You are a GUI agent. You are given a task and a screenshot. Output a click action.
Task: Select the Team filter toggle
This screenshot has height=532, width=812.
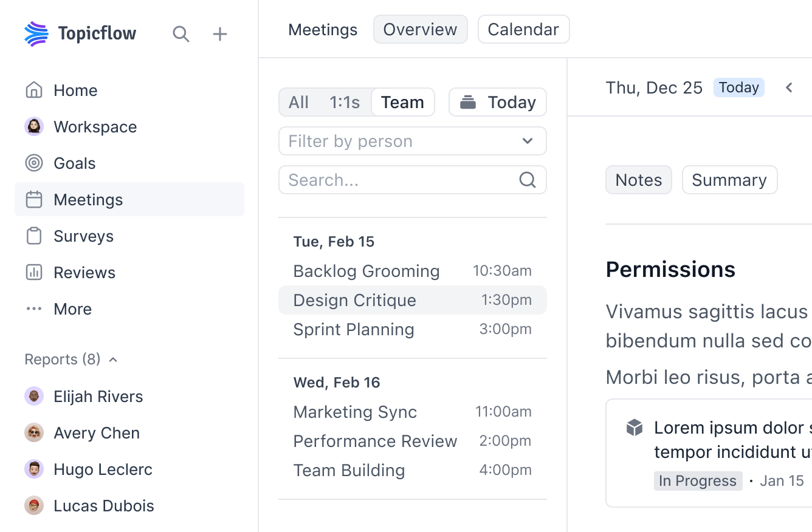(403, 102)
